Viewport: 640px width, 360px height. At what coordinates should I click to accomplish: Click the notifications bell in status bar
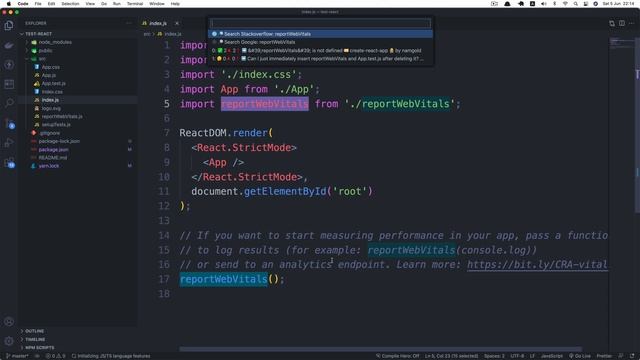[632, 356]
